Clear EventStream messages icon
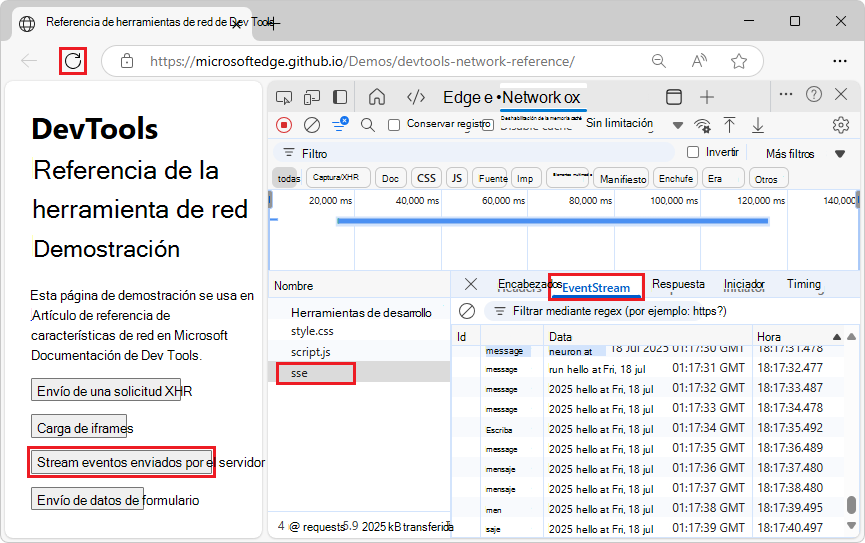The width and height of the screenshot is (865, 543). tap(467, 311)
